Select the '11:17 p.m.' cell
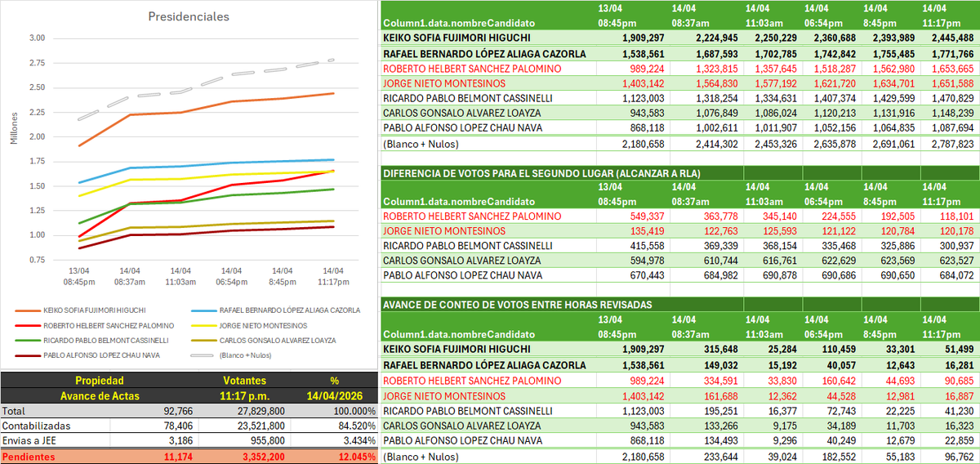Viewport: 980px width, 464px height. [244, 395]
